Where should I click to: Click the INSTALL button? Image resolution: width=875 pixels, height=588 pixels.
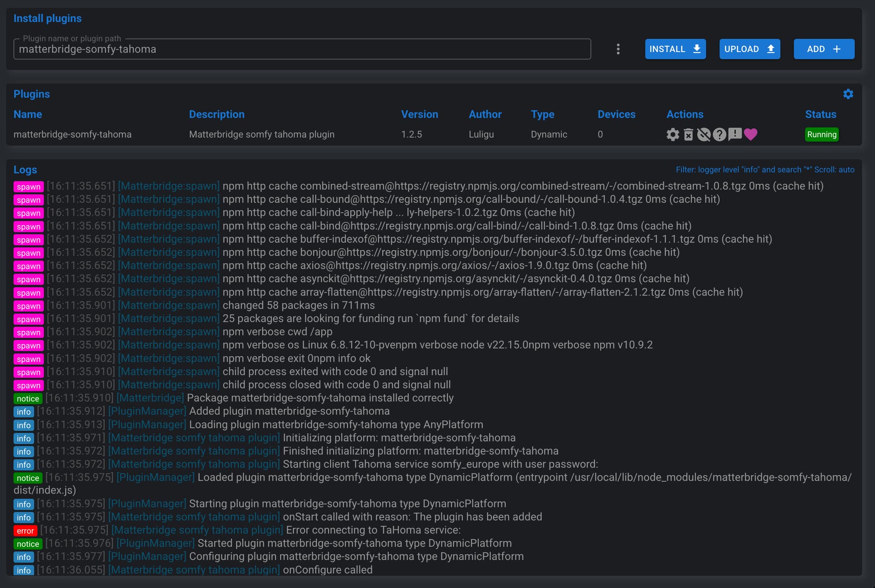point(675,49)
